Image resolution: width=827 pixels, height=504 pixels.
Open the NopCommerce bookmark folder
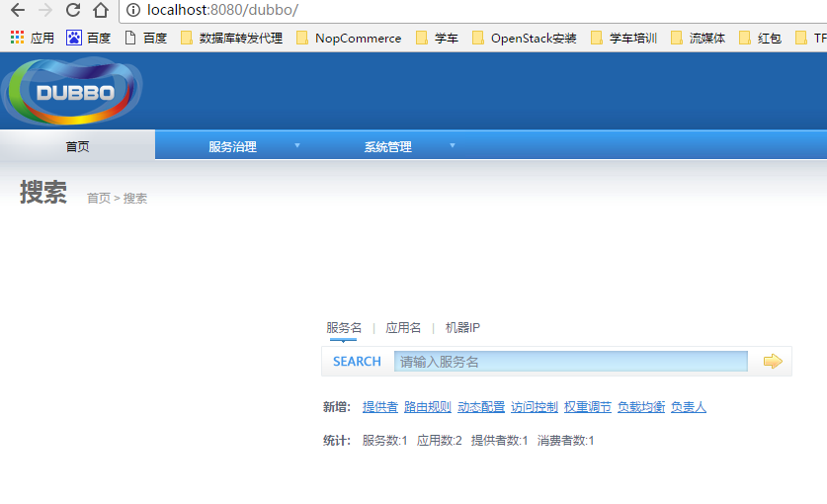click(349, 38)
